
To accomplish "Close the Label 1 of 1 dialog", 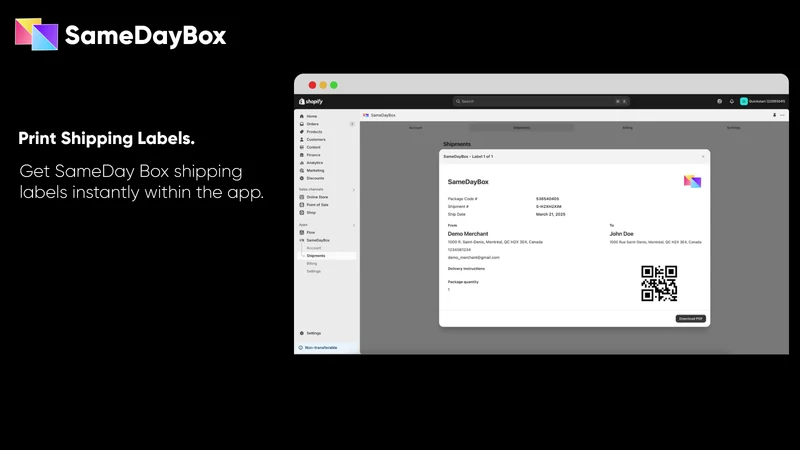I will pos(703,157).
